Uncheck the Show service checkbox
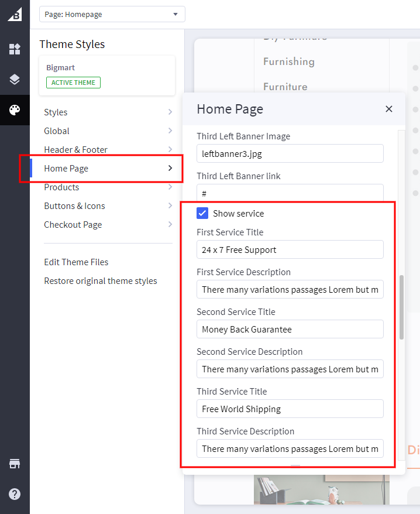420x514 pixels. (203, 214)
